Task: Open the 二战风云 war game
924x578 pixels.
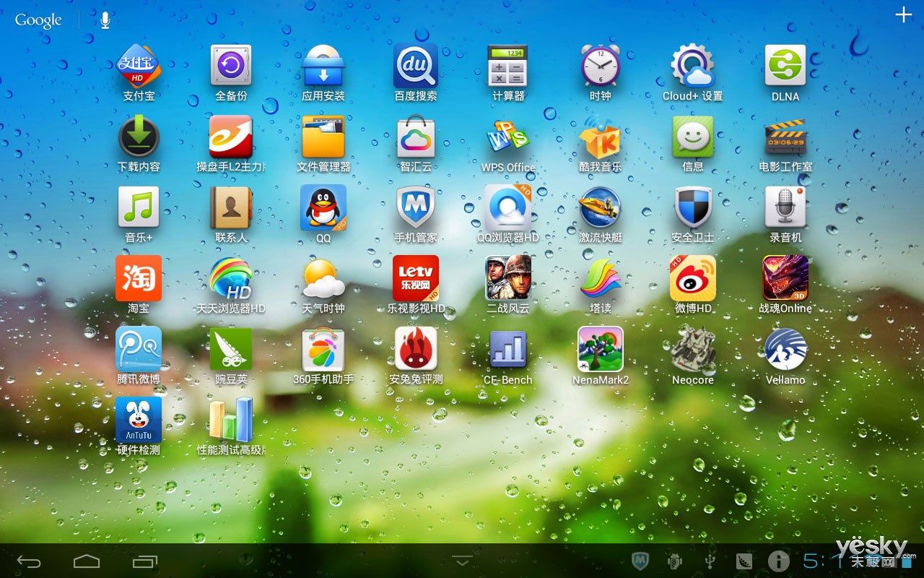Action: click(508, 278)
